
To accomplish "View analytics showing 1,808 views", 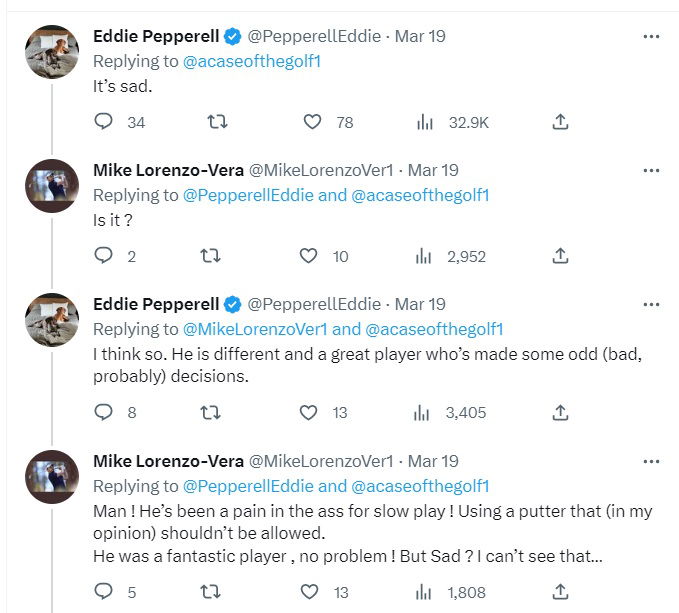I will point(424,592).
